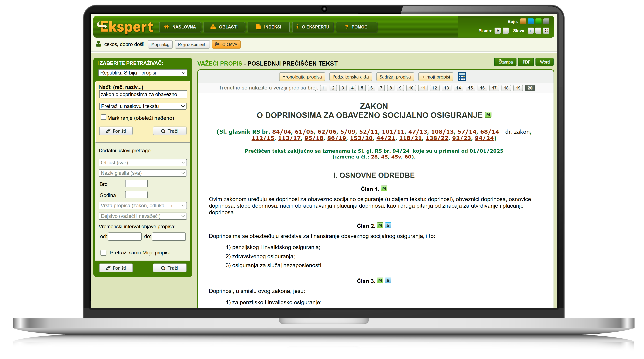Expand the Dejstvo (važeći i nevažeći) dropdown
Viewport: 644px width, 359px height.
(x=143, y=216)
